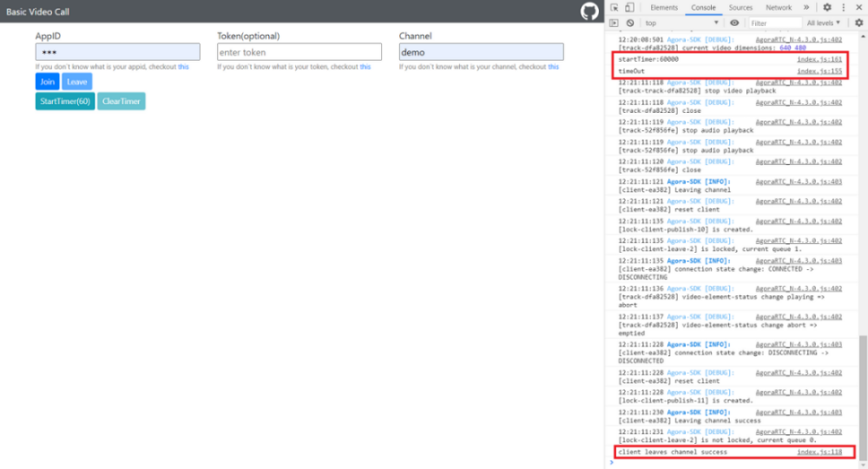The width and height of the screenshot is (868, 469).
Task: Open the DevTools three-dot menu
Action: [x=843, y=7]
